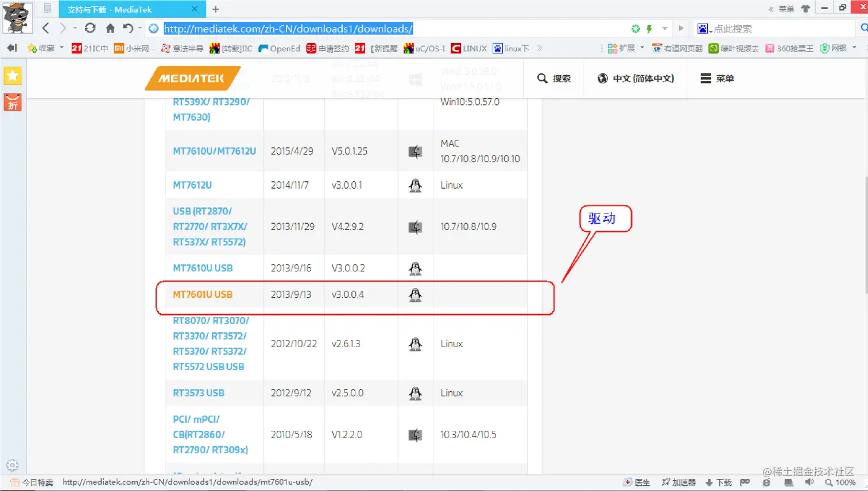Click the go arrow next to address bar
This screenshot has width=868, height=491.
click(681, 28)
